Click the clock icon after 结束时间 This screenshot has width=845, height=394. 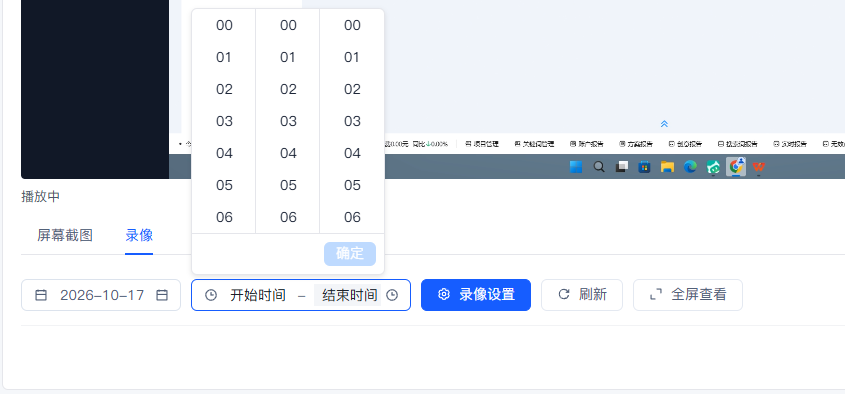(x=392, y=295)
